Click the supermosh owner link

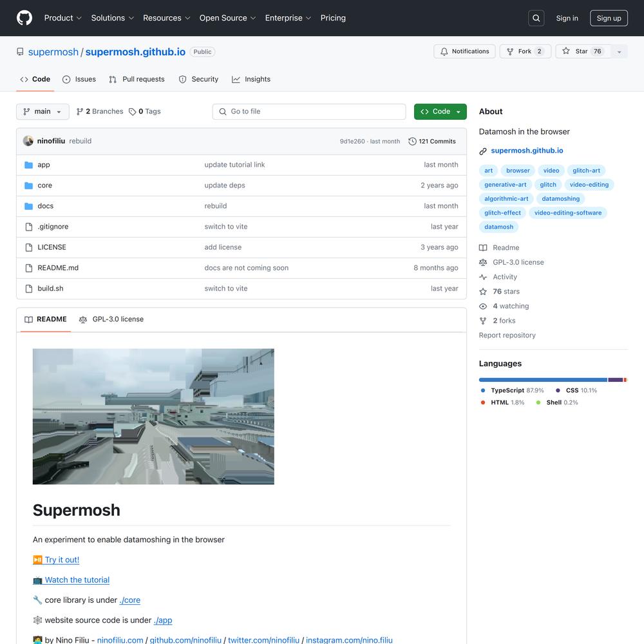53,52
